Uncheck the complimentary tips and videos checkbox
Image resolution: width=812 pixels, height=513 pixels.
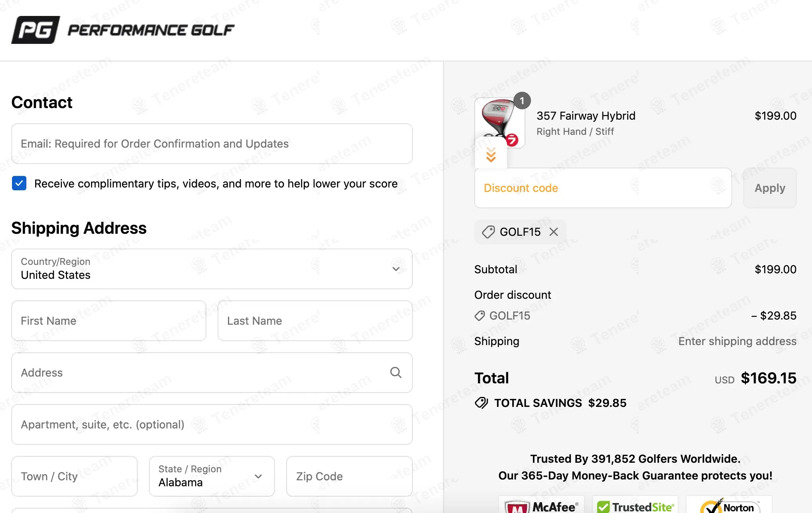[19, 183]
